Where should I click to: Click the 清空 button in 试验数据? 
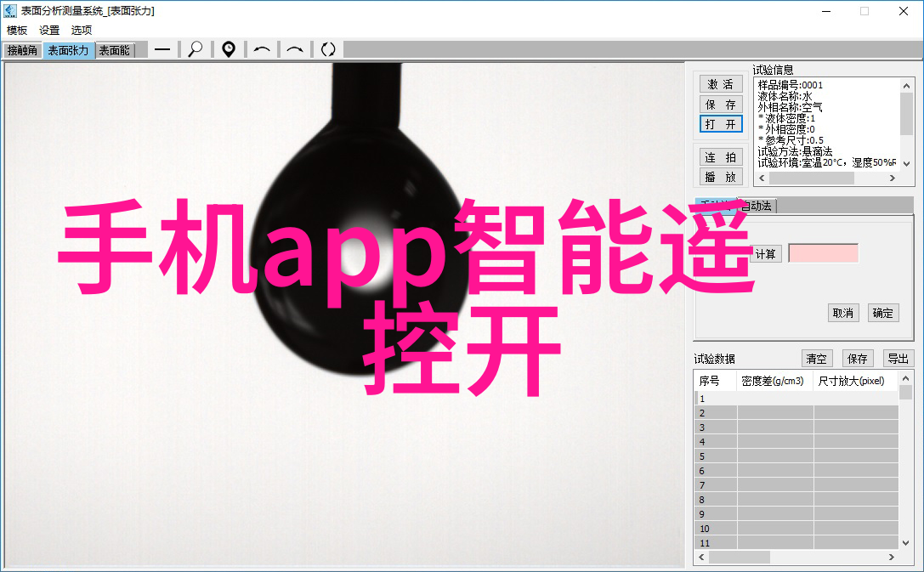(x=817, y=359)
